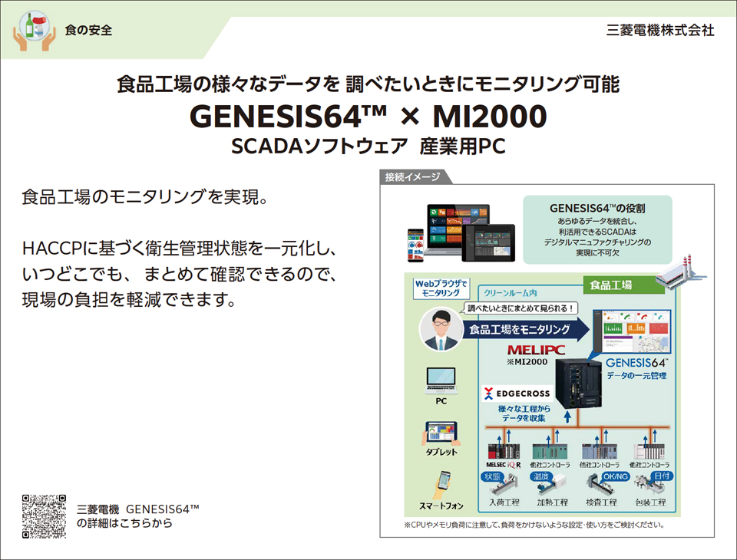This screenshot has height=560, width=737.
Task: Click the 他社コントローラ above 検査工程
Action: point(599,451)
